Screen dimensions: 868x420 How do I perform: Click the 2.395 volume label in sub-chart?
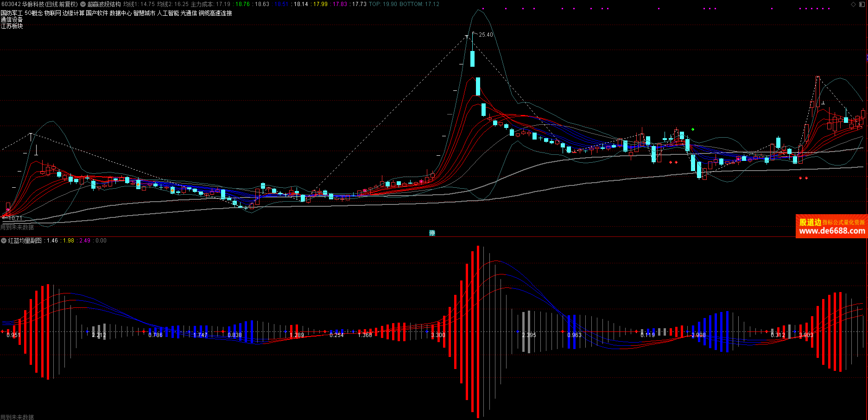tap(529, 335)
